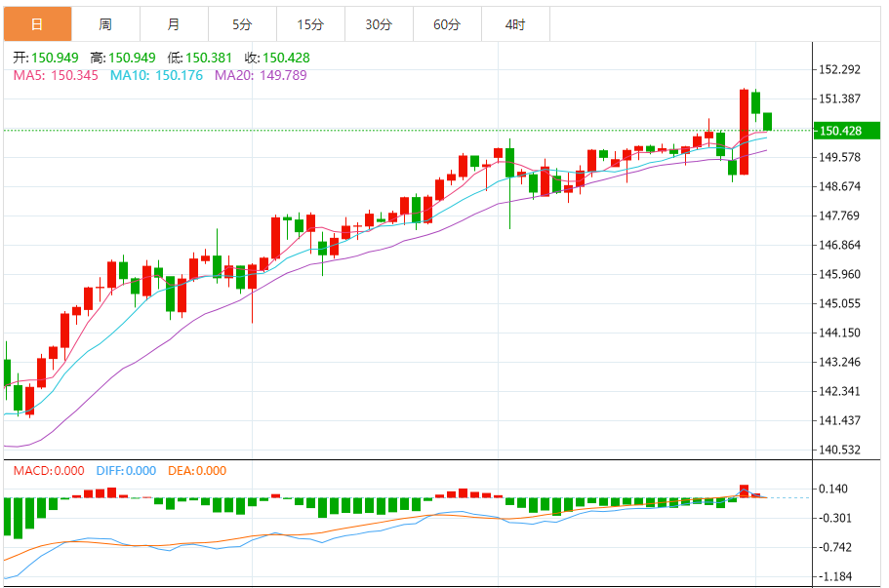The height and width of the screenshot is (588, 889).
Task: Switch to the 月 monthly tab
Action: tap(174, 24)
